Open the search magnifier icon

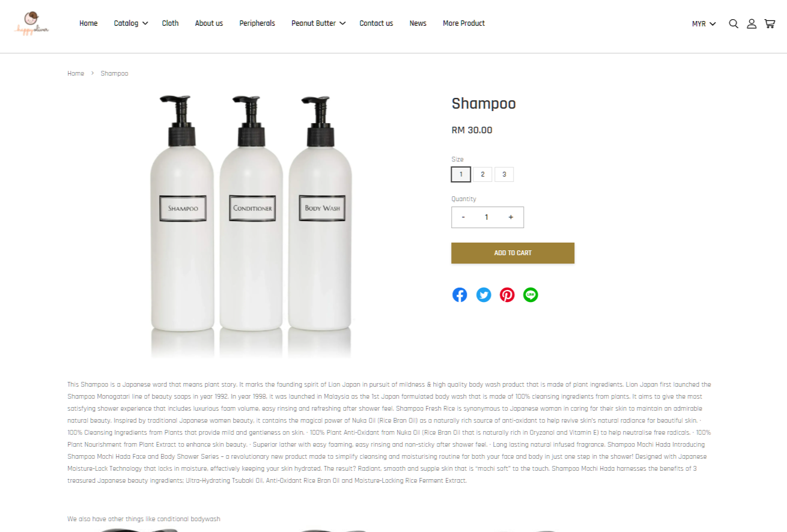734,24
